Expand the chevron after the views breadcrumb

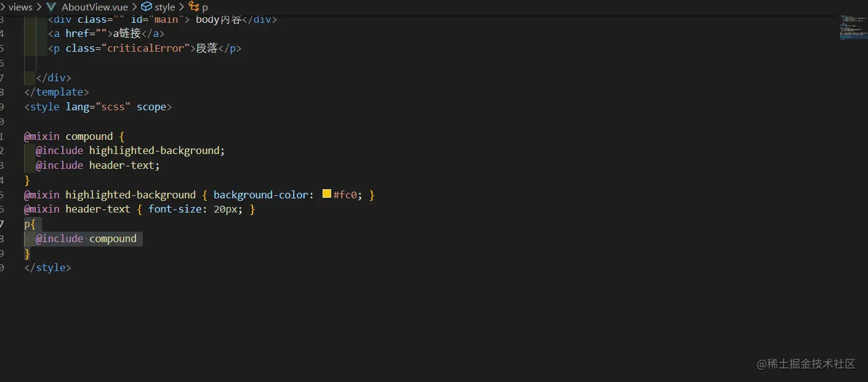pos(38,7)
